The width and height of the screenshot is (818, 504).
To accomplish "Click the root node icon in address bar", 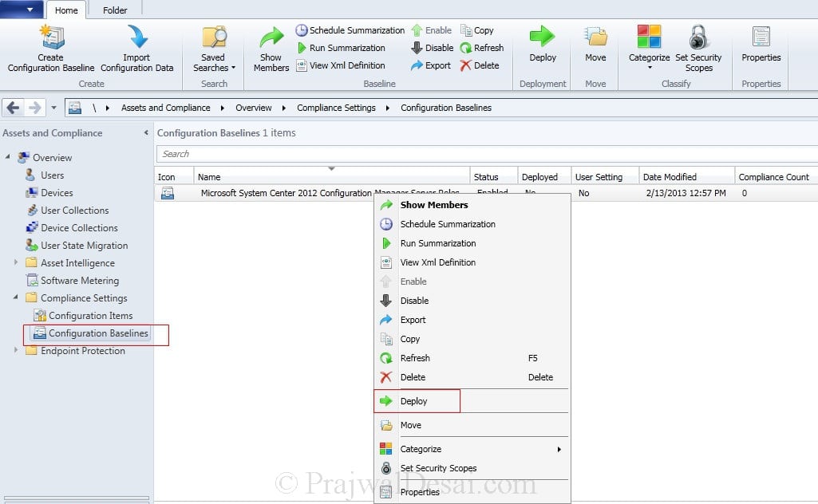I will coord(75,108).
